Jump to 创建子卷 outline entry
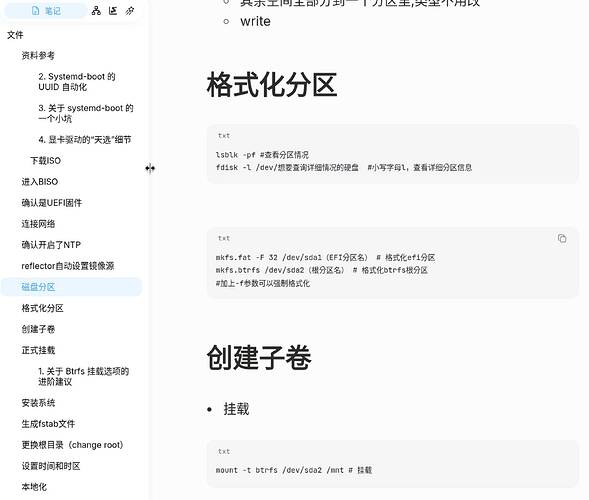589x500 pixels. click(x=38, y=329)
